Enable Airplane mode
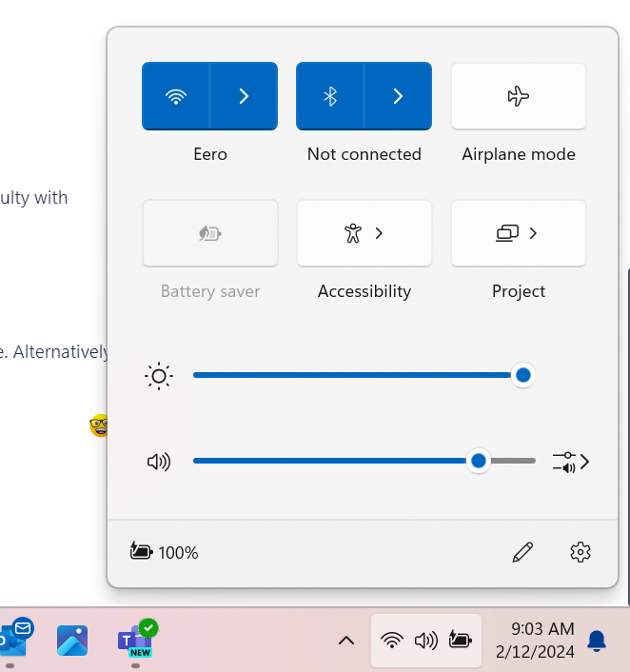The width and height of the screenshot is (630, 672). 518,96
